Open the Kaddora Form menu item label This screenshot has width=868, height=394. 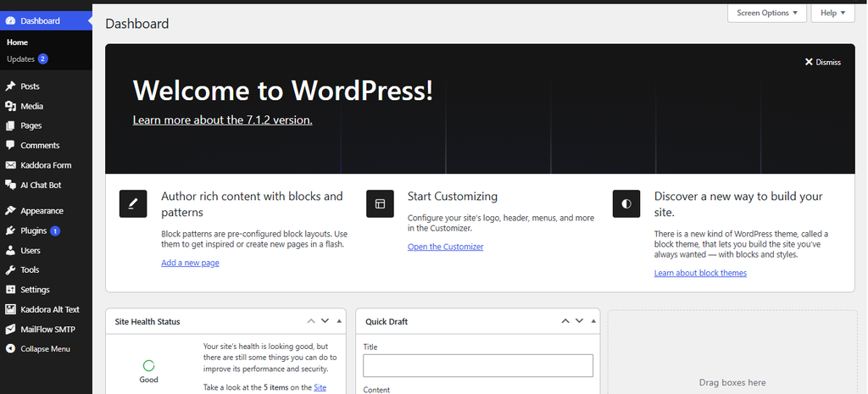(x=46, y=165)
